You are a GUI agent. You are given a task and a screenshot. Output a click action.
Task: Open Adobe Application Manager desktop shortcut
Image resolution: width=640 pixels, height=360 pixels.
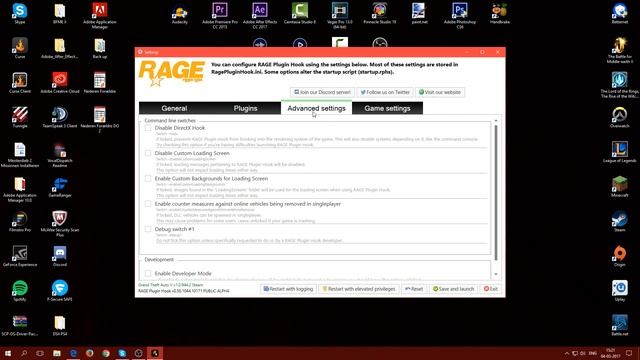pyautogui.click(x=100, y=16)
